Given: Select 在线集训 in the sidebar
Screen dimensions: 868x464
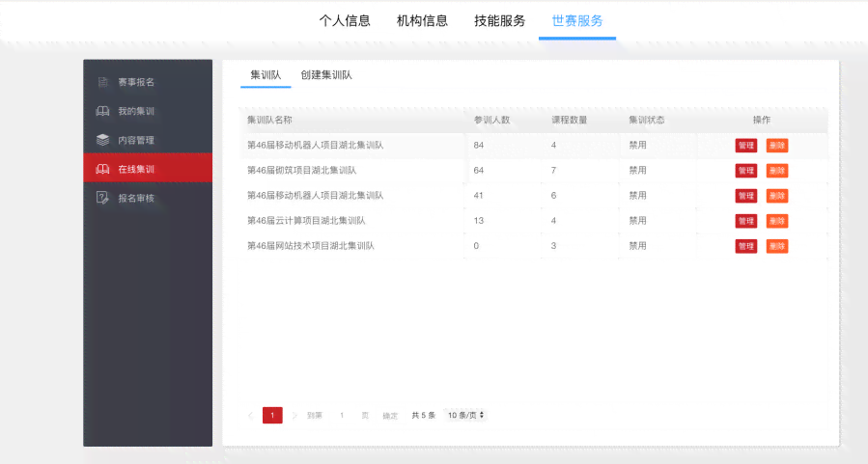Looking at the screenshot, I should pos(148,168).
